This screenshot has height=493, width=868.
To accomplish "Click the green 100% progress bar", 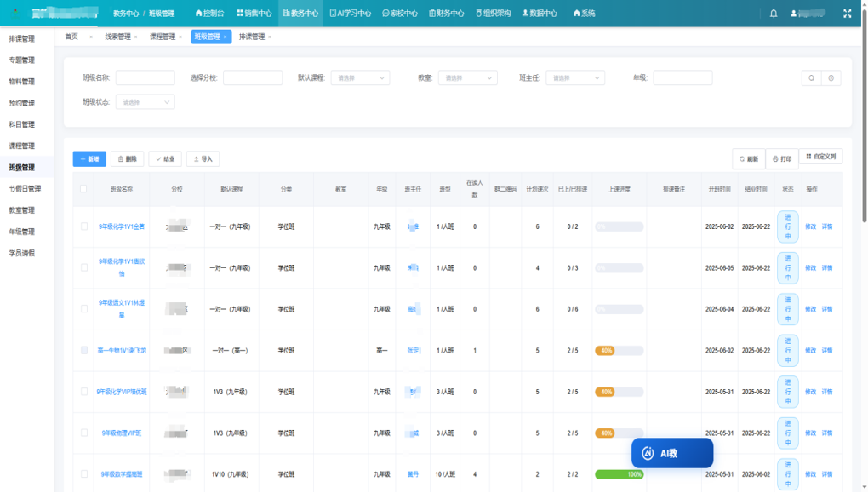I will pyautogui.click(x=619, y=474).
